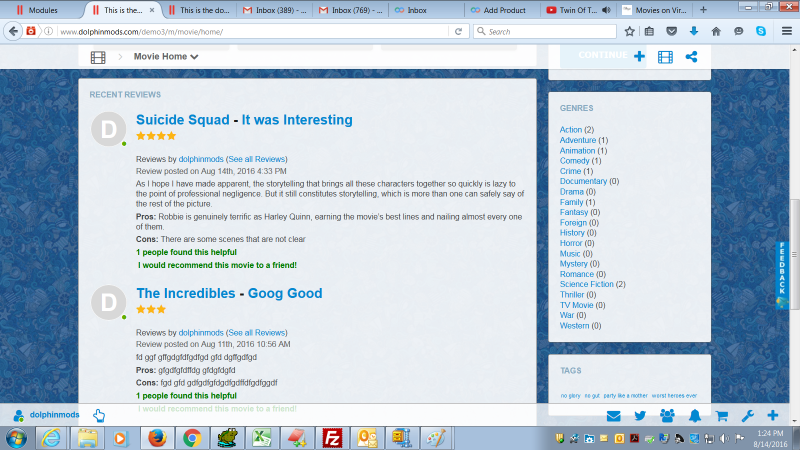Image resolution: width=800 pixels, height=450 pixels.
Task: Open the mail envelope icon in bottom bar
Action: click(613, 416)
